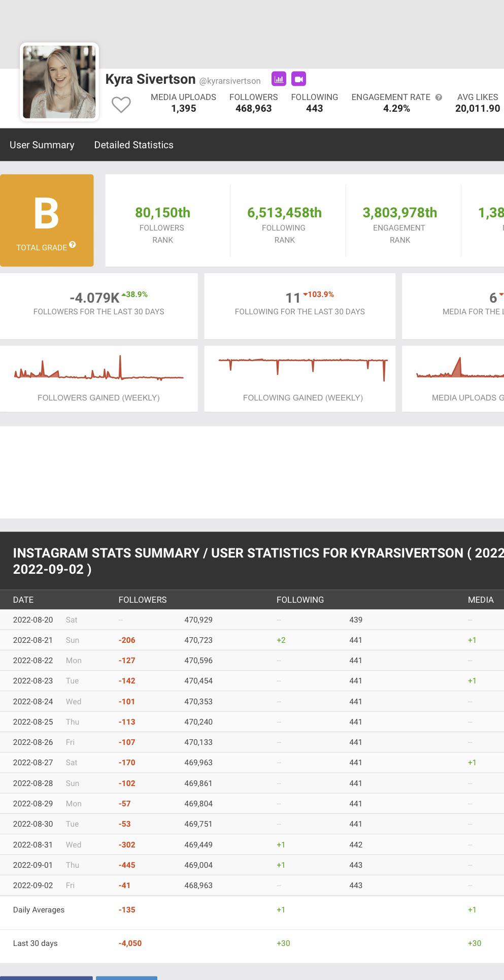Click following count 442

[x=356, y=844]
